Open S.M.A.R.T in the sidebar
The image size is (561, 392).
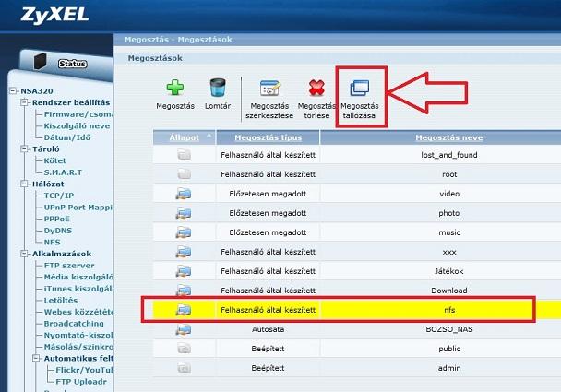click(x=63, y=172)
